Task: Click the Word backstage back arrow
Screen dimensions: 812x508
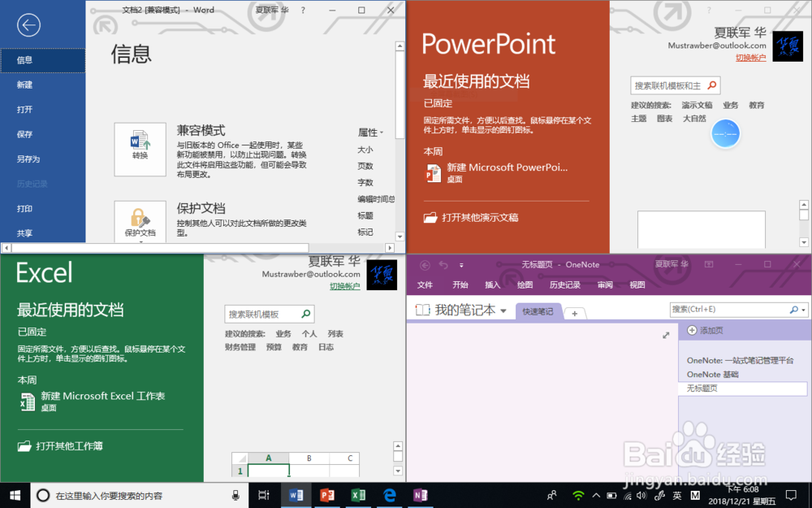Action: (28, 25)
